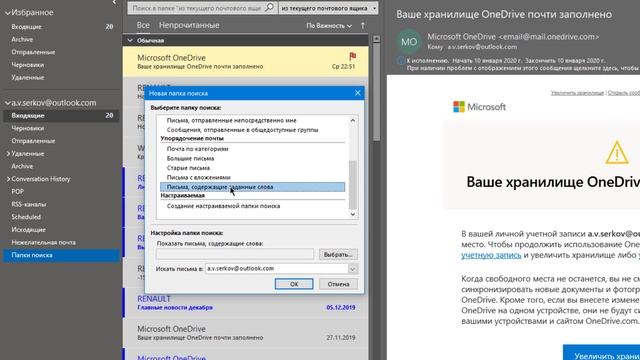Viewport: 640px width, 360px height.
Task: Close the New Search Folder dialog
Action: point(358,93)
